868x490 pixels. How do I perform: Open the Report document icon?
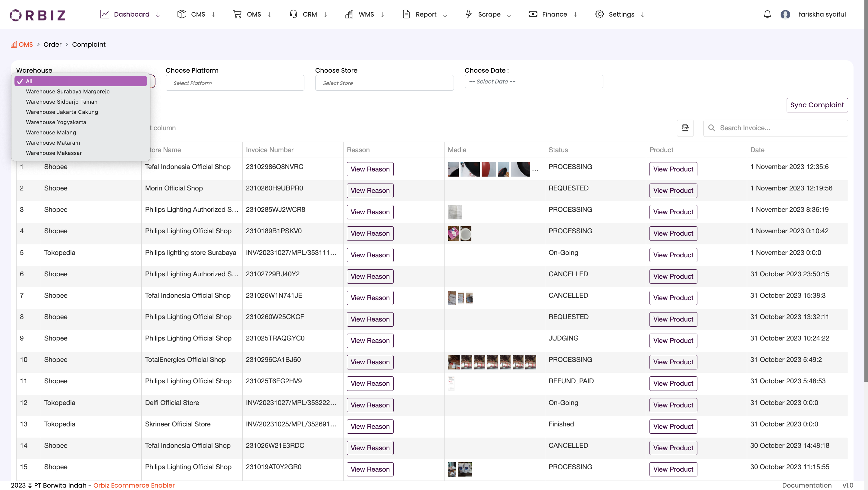[406, 14]
